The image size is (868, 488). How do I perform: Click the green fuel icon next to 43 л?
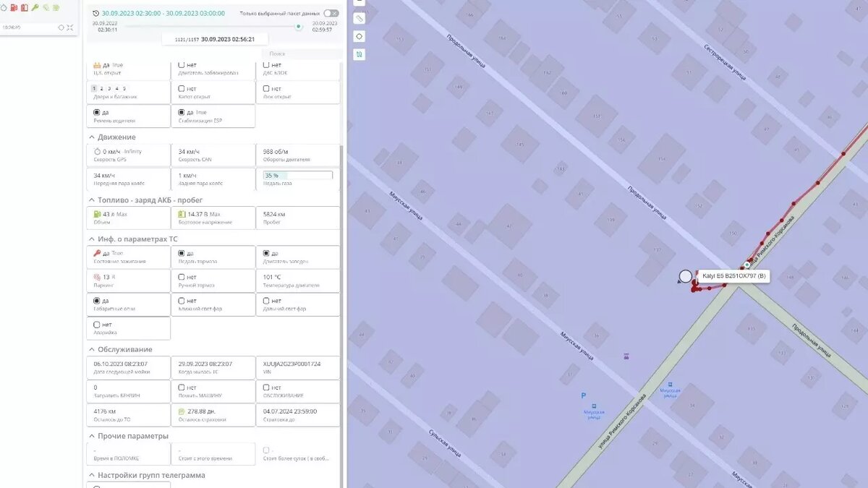(x=97, y=214)
